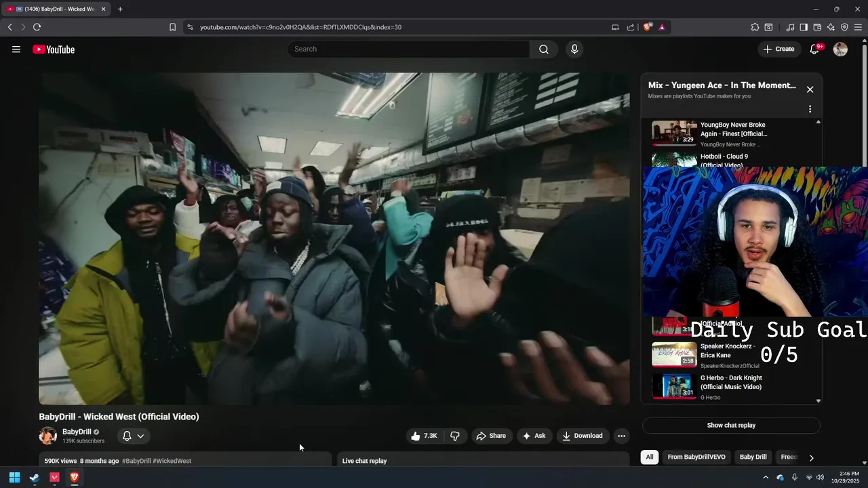The image size is (868, 488).
Task: Expand the subscription notification bell dropdown
Action: tap(133, 436)
